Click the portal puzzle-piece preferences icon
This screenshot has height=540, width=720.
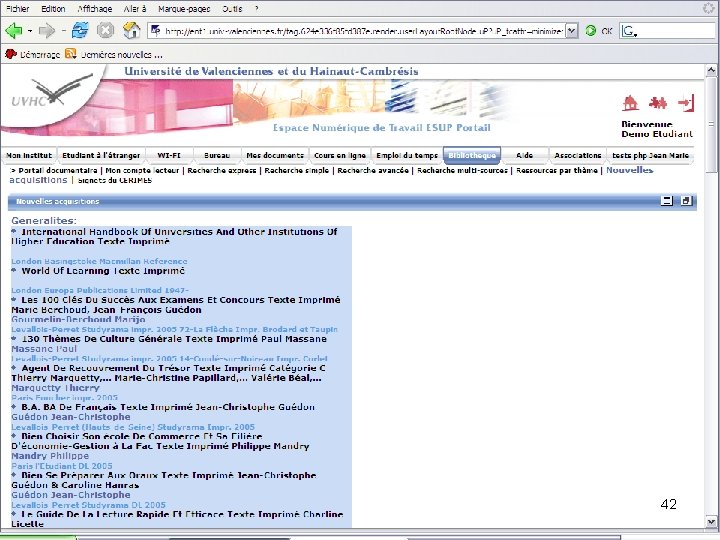point(658,103)
